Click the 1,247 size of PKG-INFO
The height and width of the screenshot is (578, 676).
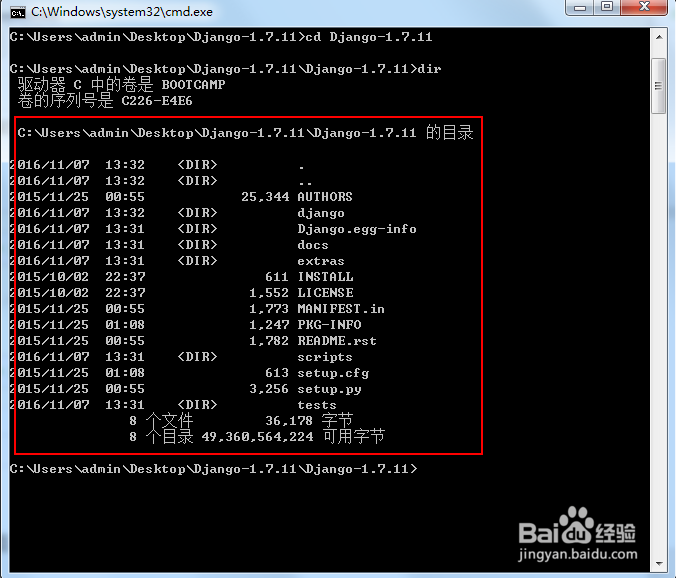coord(269,325)
